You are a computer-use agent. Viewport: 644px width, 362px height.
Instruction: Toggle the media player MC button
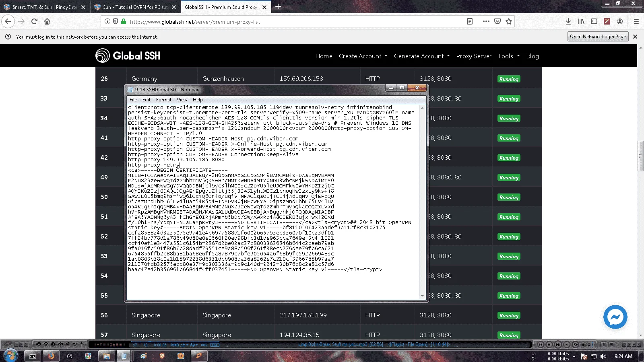(x=604, y=344)
